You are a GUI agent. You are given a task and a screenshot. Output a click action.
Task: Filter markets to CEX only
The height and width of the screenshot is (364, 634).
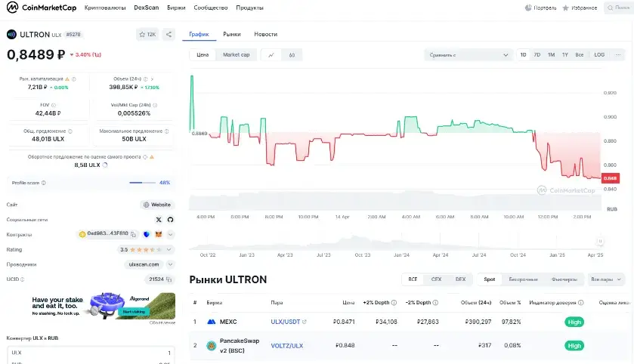point(436,279)
